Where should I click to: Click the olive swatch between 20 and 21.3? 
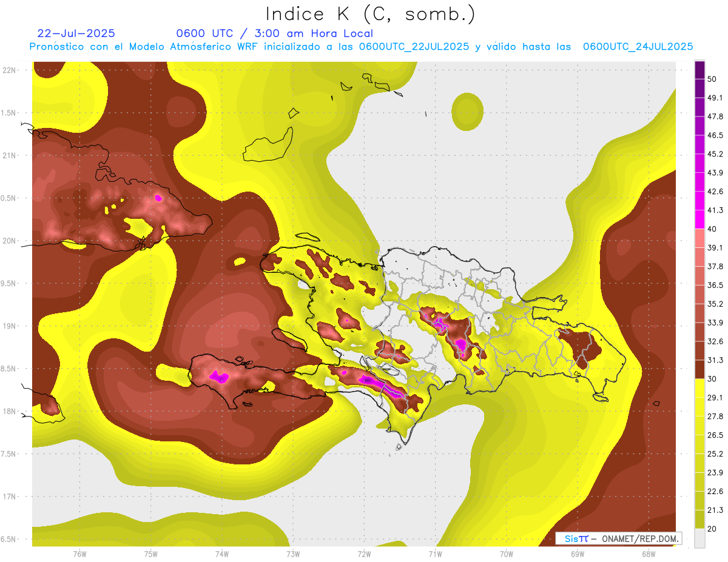(699, 519)
